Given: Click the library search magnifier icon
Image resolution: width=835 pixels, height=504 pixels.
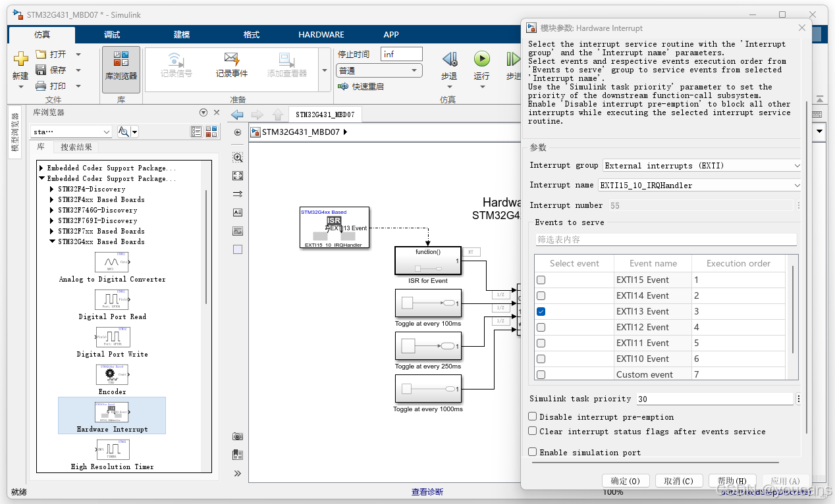Looking at the screenshot, I should click(123, 132).
